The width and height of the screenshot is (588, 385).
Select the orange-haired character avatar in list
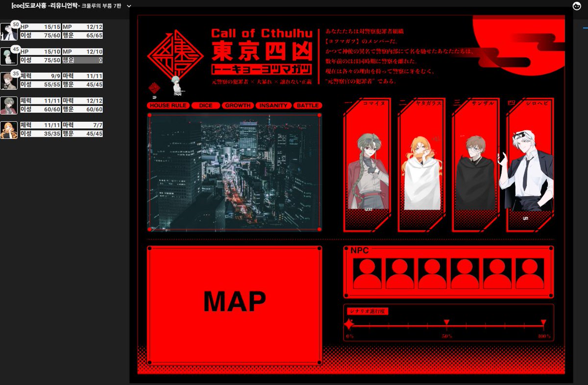pos(8,130)
